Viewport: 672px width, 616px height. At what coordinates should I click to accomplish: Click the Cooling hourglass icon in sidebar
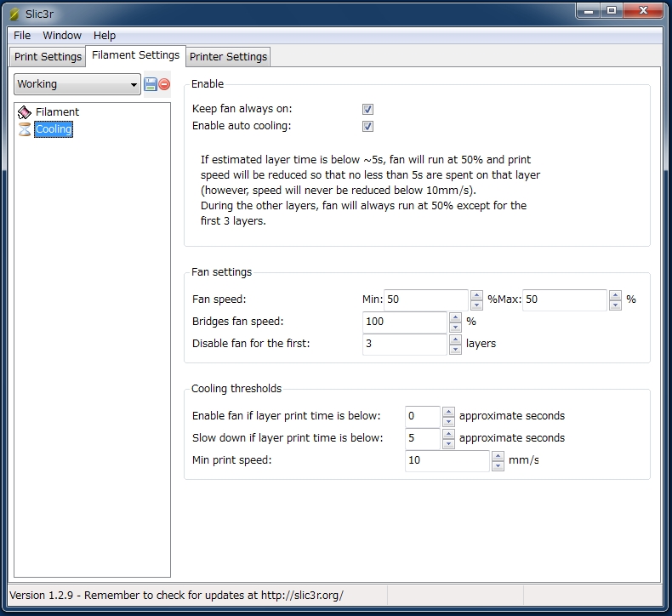point(25,129)
